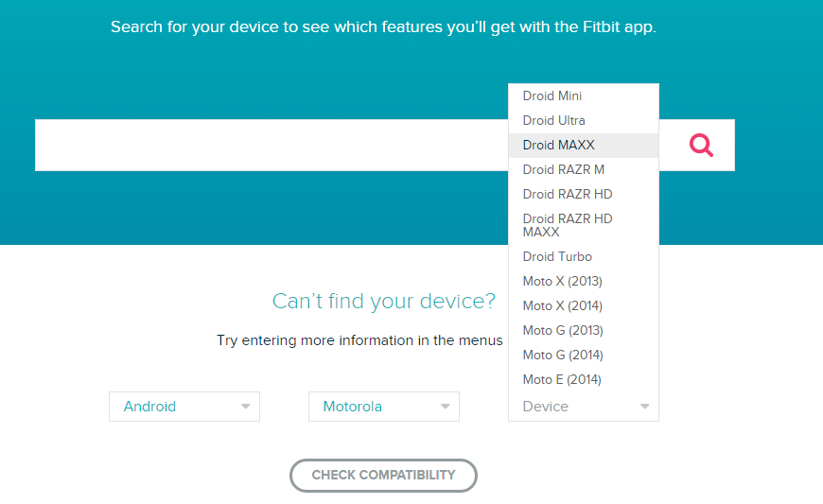This screenshot has height=504, width=823.
Task: Pick Moto E (2014) from the list
Action: [562, 380]
